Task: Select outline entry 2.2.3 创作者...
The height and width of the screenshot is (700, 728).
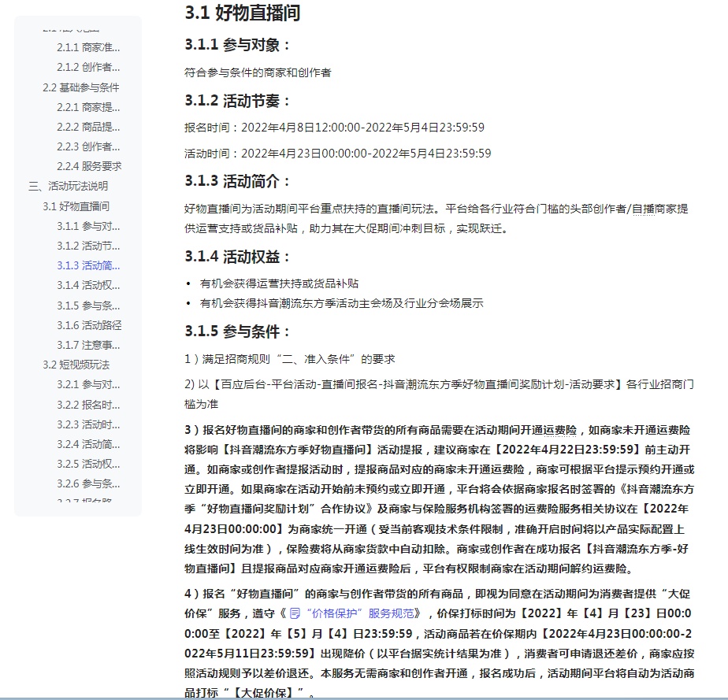Action: [88, 146]
